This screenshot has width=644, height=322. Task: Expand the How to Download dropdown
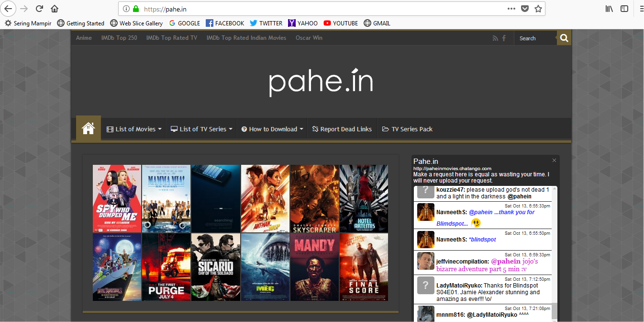point(271,128)
